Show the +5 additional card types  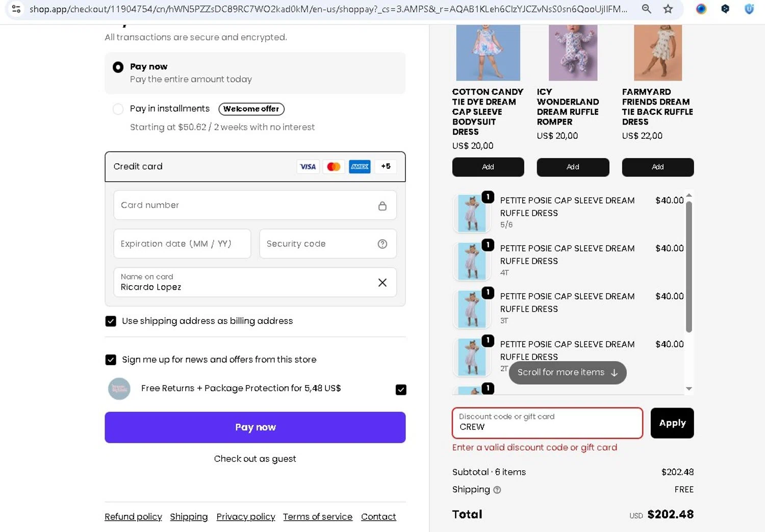tap(386, 167)
